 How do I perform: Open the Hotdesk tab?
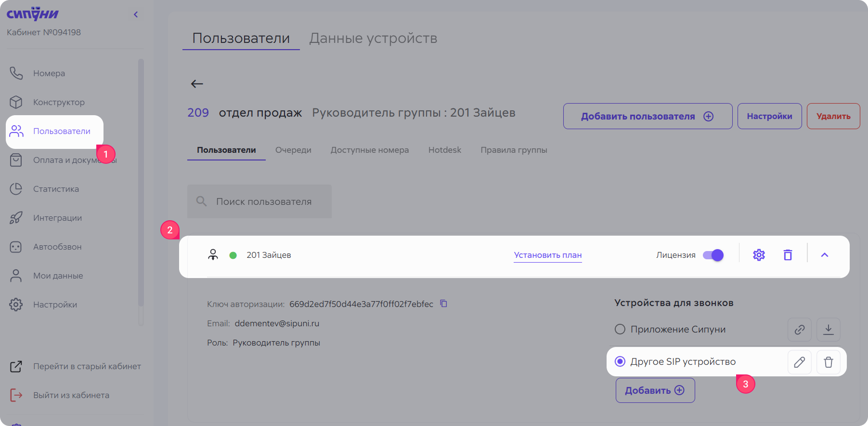pos(444,150)
